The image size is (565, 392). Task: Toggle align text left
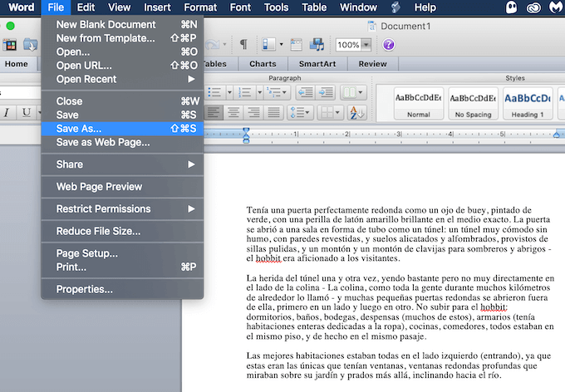click(x=214, y=112)
